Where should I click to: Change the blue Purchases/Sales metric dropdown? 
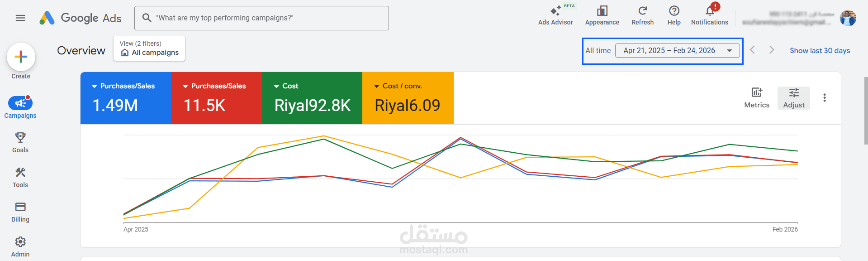click(123, 86)
